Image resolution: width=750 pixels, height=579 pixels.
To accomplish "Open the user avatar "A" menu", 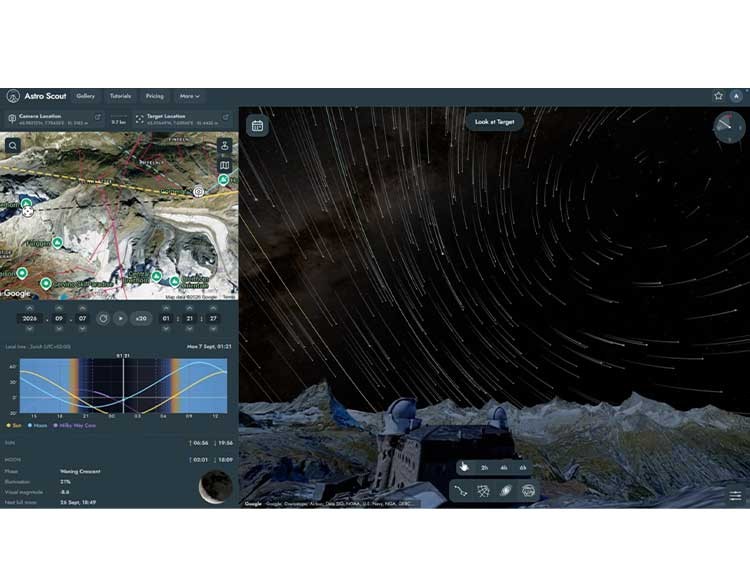I will [736, 96].
